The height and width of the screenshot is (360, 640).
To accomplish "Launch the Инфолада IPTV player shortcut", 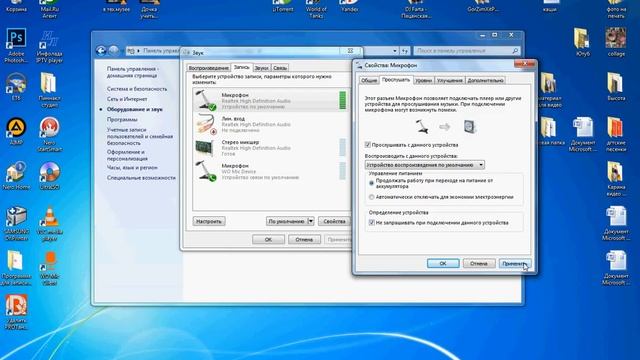I will [x=49, y=46].
